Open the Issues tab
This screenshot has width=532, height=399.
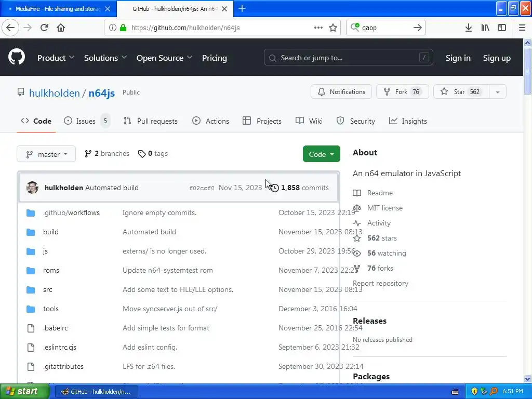(x=87, y=121)
